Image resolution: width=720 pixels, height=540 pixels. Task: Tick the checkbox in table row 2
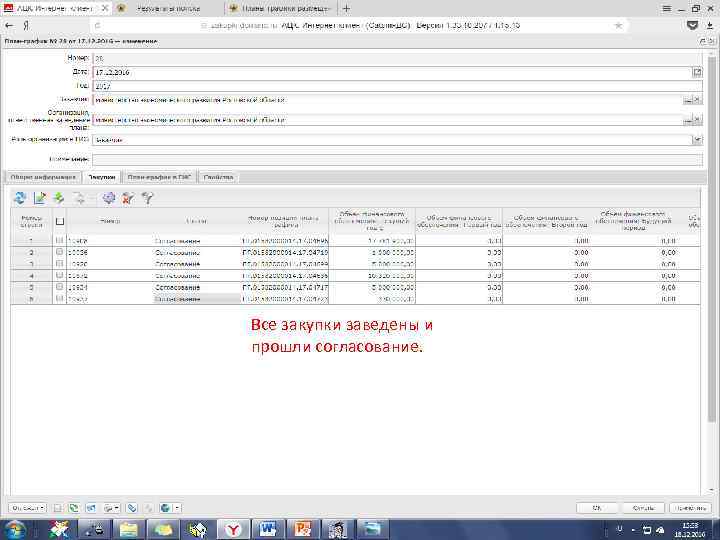point(59,252)
